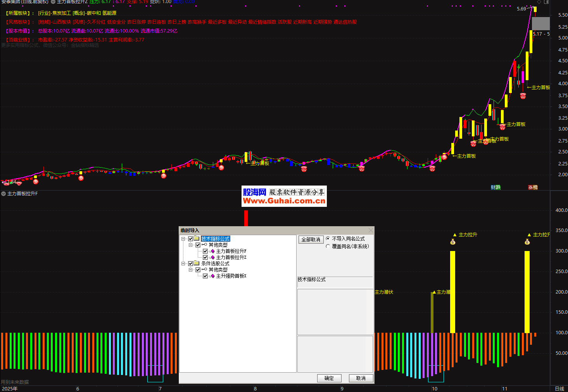568x392 pixels.
Task: Toggle the 主力首板拉升Z formula checkbox
Action: click(205, 258)
